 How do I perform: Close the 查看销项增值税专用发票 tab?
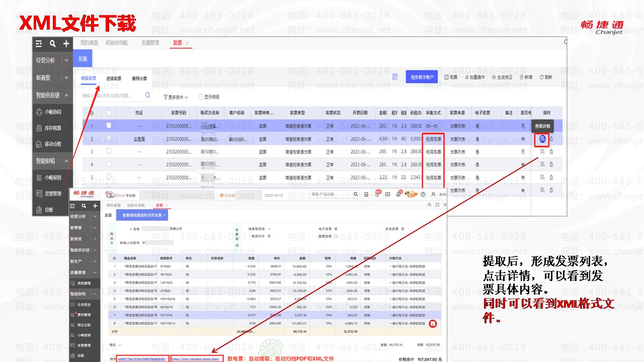coord(164,215)
